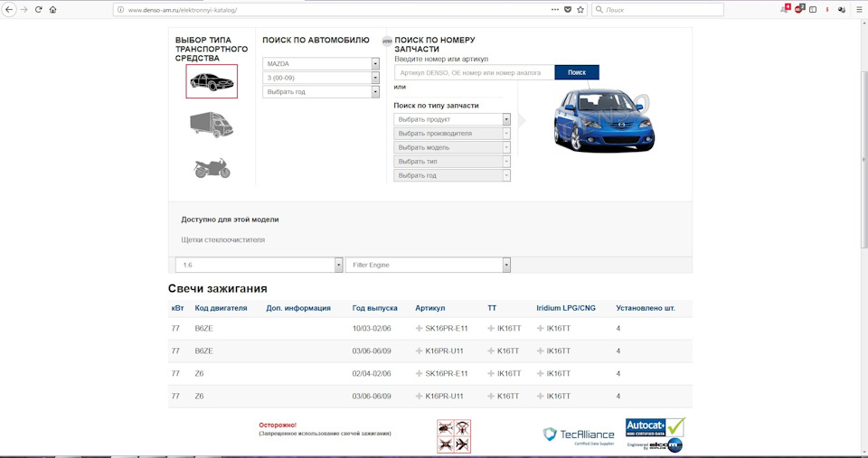Open the MAZDA manufacturer dropdown
The image size is (868, 458).
click(320, 63)
